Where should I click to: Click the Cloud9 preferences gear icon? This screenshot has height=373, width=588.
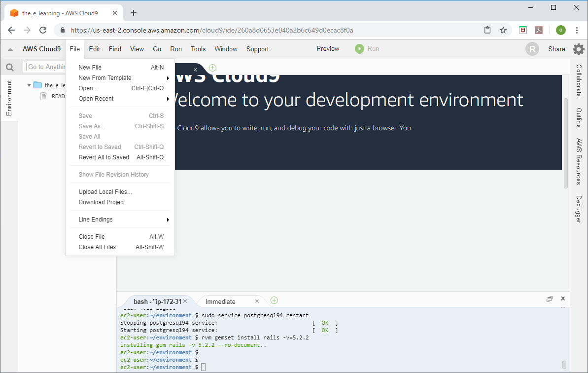click(x=578, y=49)
